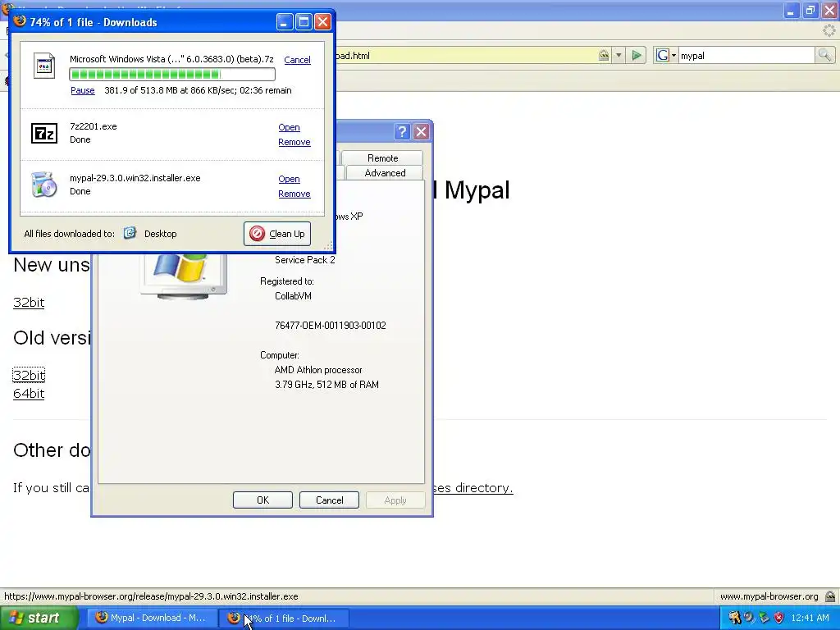Click the magnifier search button
The height and width of the screenshot is (630, 840).
click(824, 55)
